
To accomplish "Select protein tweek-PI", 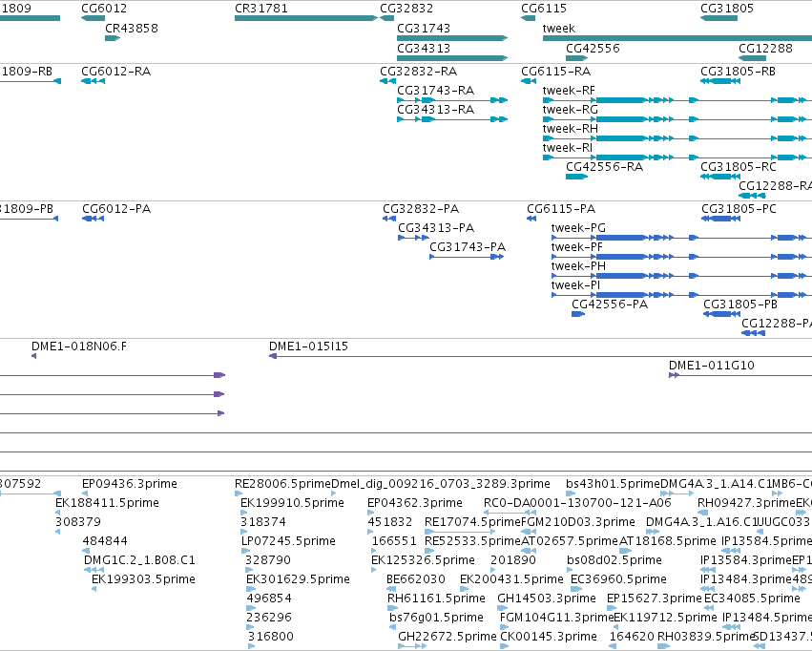I will [x=681, y=295].
